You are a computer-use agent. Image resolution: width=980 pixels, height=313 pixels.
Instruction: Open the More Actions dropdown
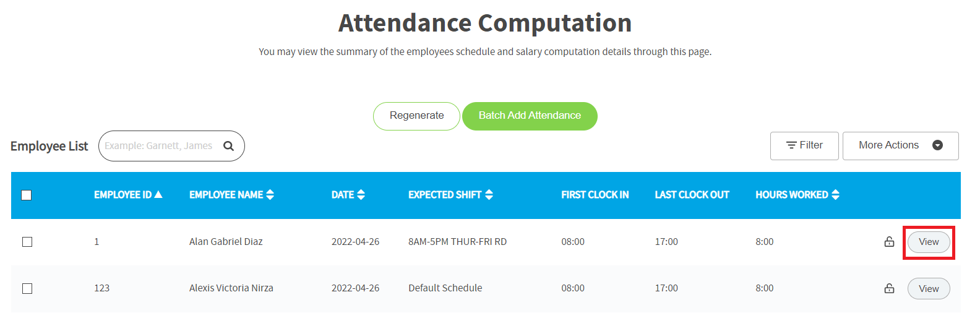[x=900, y=146]
